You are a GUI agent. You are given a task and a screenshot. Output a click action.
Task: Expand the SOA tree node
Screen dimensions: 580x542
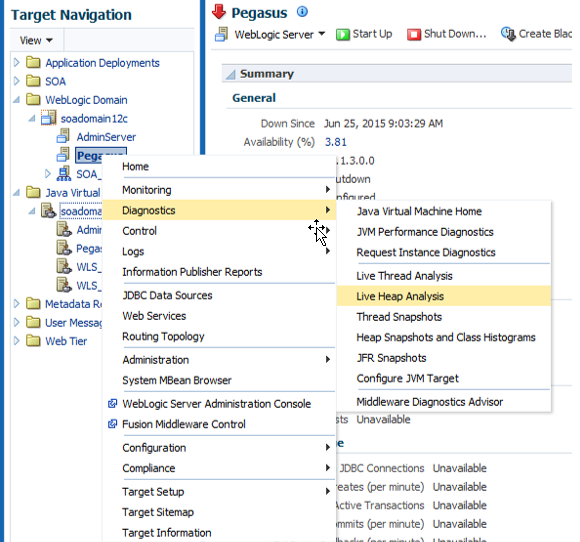tap(17, 81)
